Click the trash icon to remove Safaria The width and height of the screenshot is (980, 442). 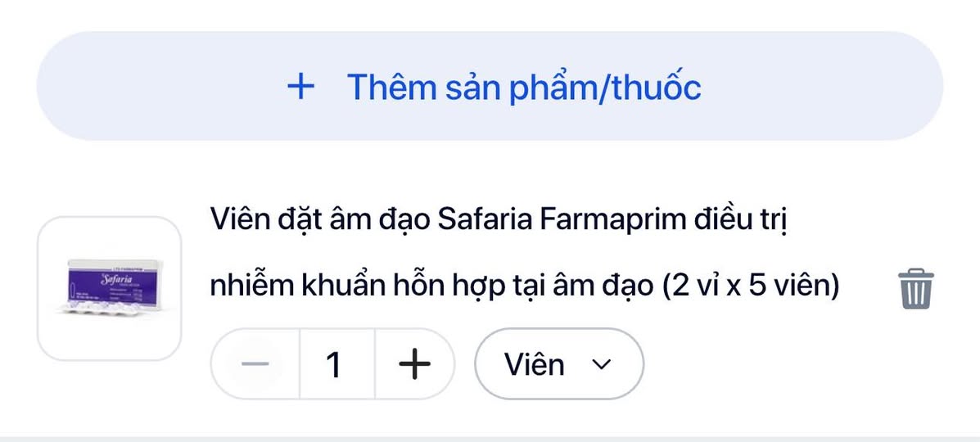[916, 288]
